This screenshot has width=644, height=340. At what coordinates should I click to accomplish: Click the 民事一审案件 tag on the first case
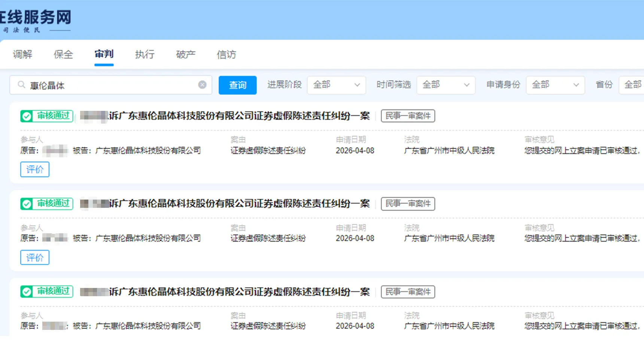click(408, 116)
